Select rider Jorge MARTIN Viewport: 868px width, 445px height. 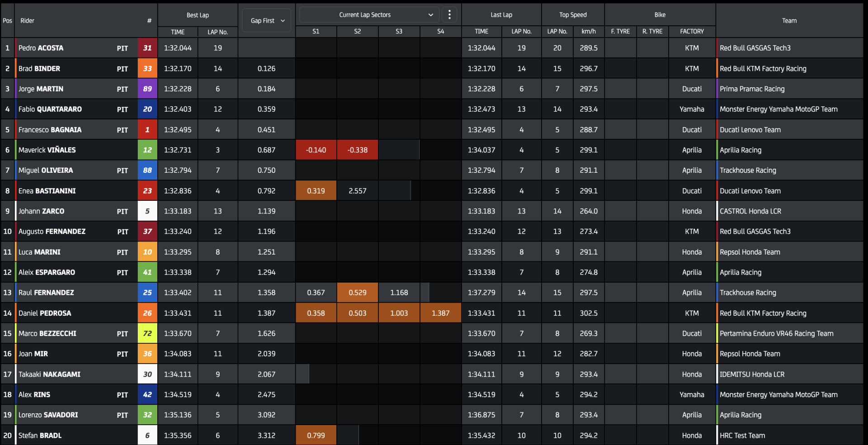[41, 89]
